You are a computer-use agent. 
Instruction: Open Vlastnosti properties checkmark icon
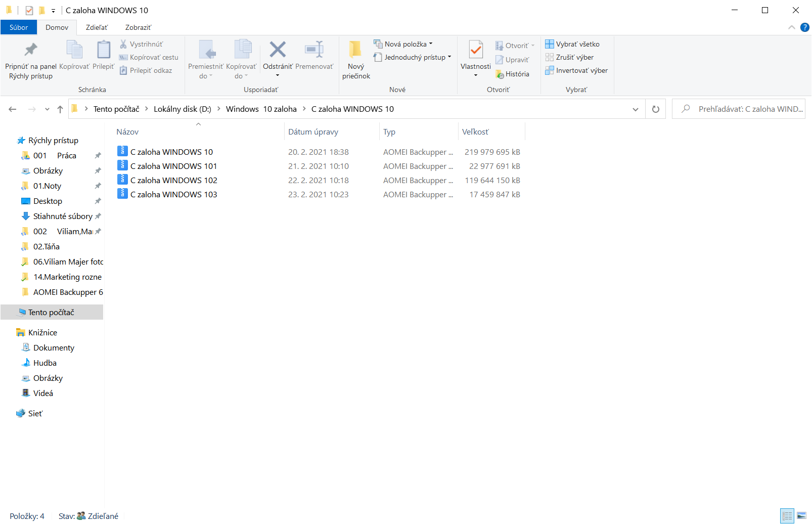pyautogui.click(x=476, y=50)
